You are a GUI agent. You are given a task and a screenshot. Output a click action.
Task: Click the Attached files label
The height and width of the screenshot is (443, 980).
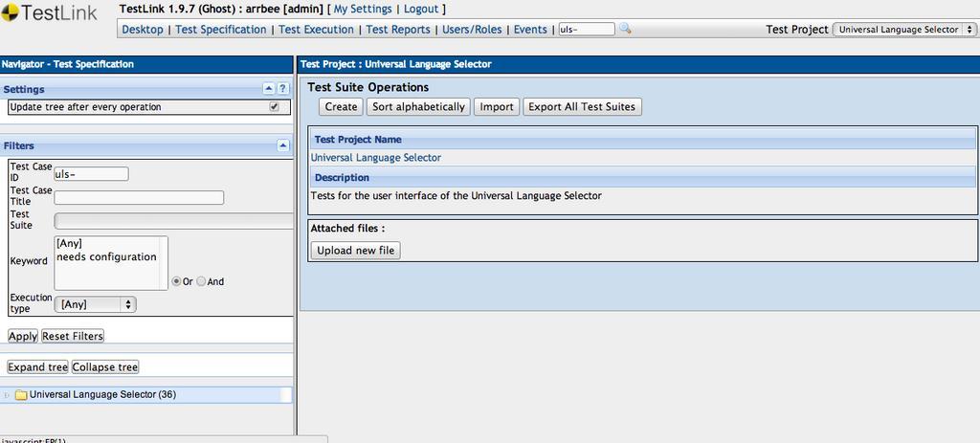coord(347,229)
